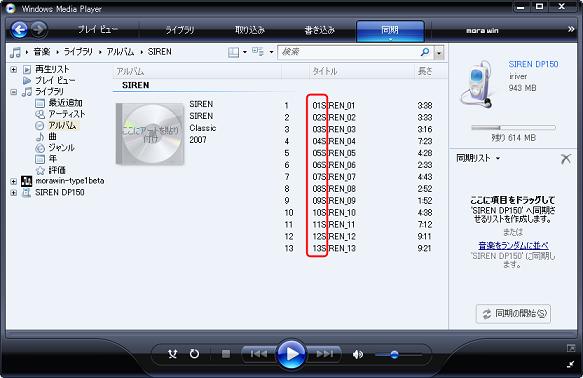Collapse the ライブラリ tree node
Viewport: 583px width, 378px height.
pos(13,92)
